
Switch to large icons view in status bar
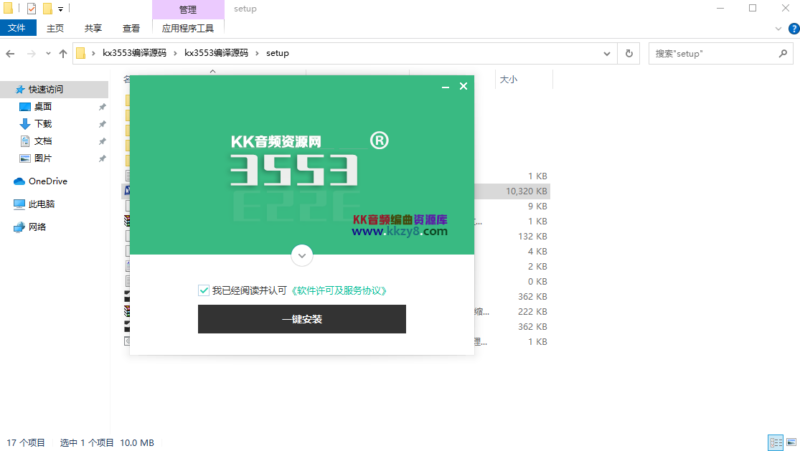point(791,442)
